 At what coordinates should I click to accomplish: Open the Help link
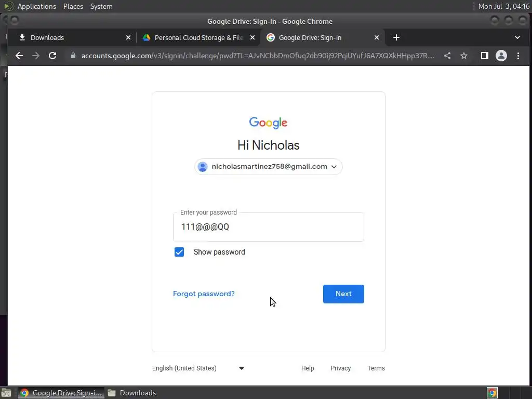(x=308, y=368)
